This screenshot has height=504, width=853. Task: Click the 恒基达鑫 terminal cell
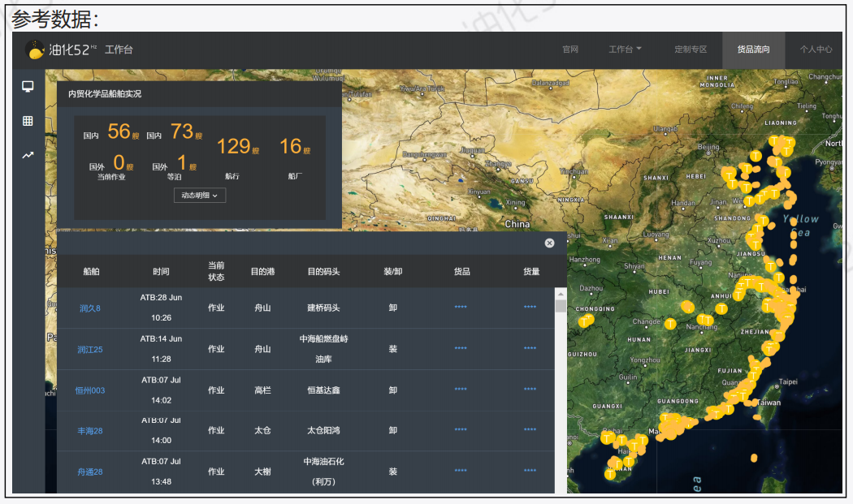pyautogui.click(x=323, y=390)
